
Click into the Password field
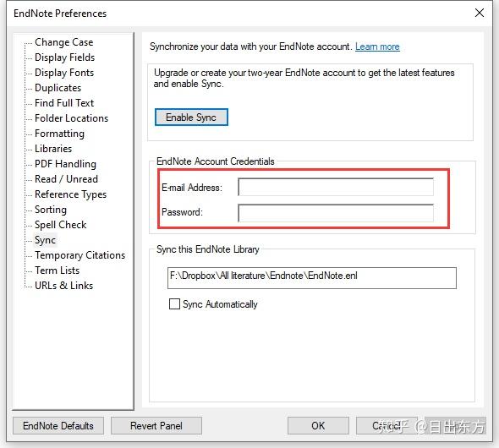(x=336, y=213)
